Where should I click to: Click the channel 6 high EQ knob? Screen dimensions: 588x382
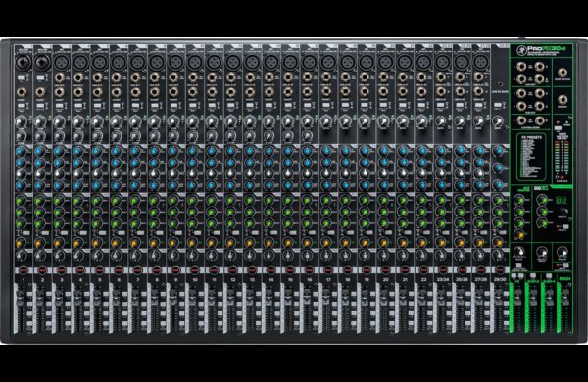pos(116,152)
